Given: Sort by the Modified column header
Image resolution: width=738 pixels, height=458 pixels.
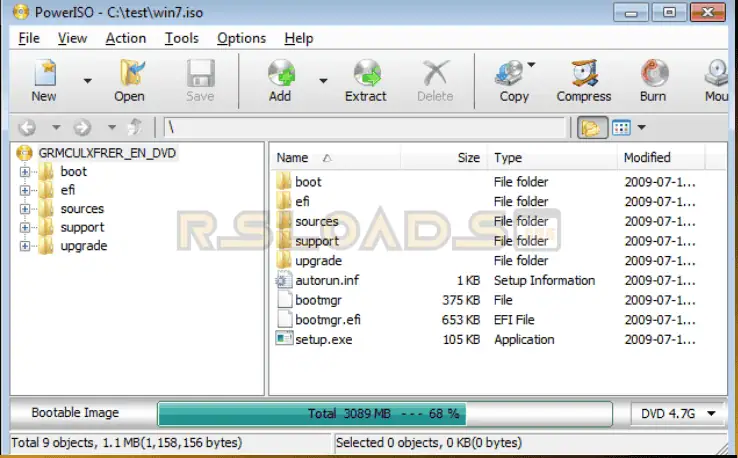Looking at the screenshot, I should click(661, 158).
